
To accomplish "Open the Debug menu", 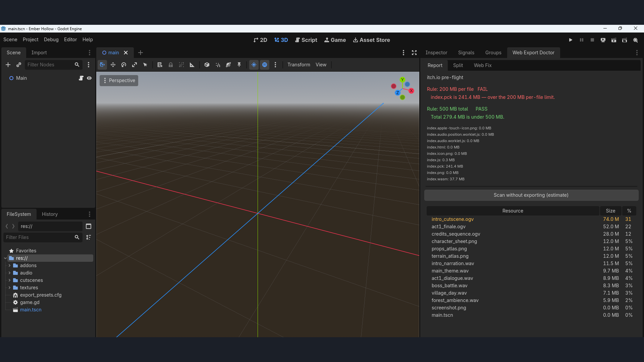I will pos(51,40).
